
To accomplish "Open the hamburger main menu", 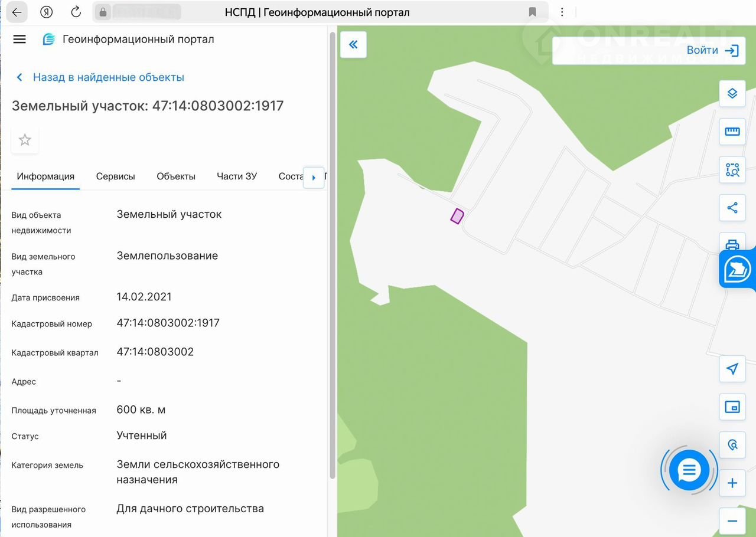I will [x=19, y=40].
